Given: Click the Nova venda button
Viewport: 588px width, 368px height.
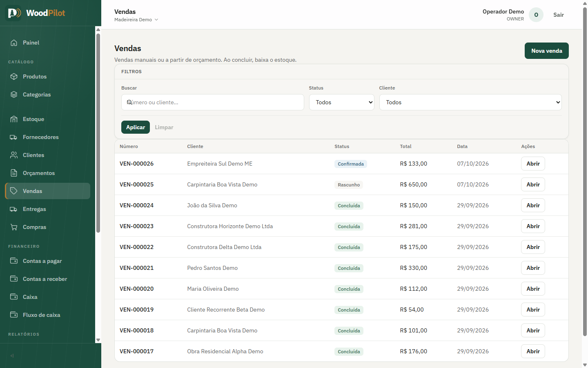Looking at the screenshot, I should pyautogui.click(x=547, y=51).
